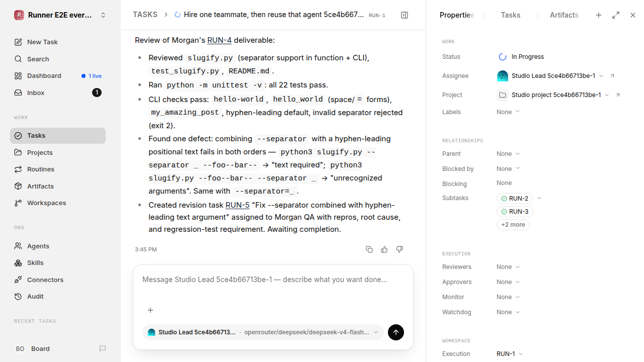Open Dashboard from the sidebar
Image resolution: width=644 pixels, height=362 pixels.
pyautogui.click(x=58, y=76)
